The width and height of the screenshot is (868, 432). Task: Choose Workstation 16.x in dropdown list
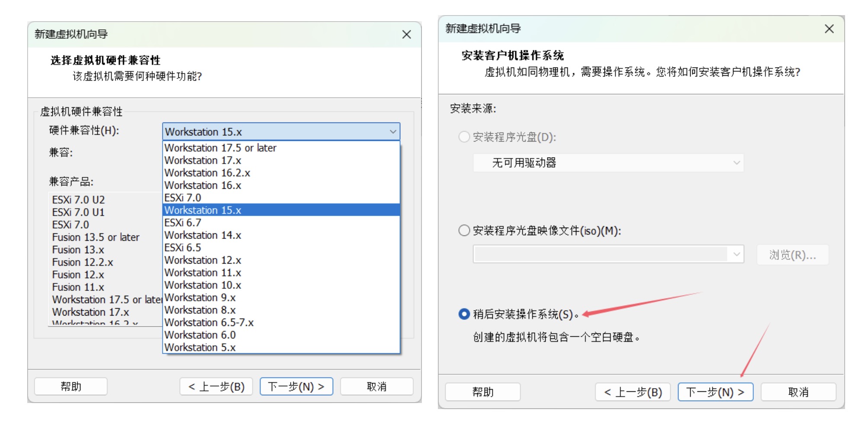(281, 186)
